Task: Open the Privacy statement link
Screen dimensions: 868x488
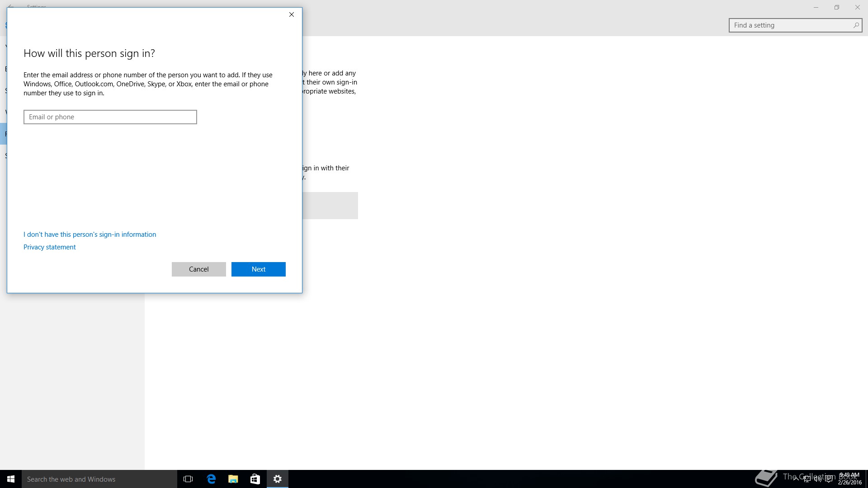Action: tap(50, 247)
